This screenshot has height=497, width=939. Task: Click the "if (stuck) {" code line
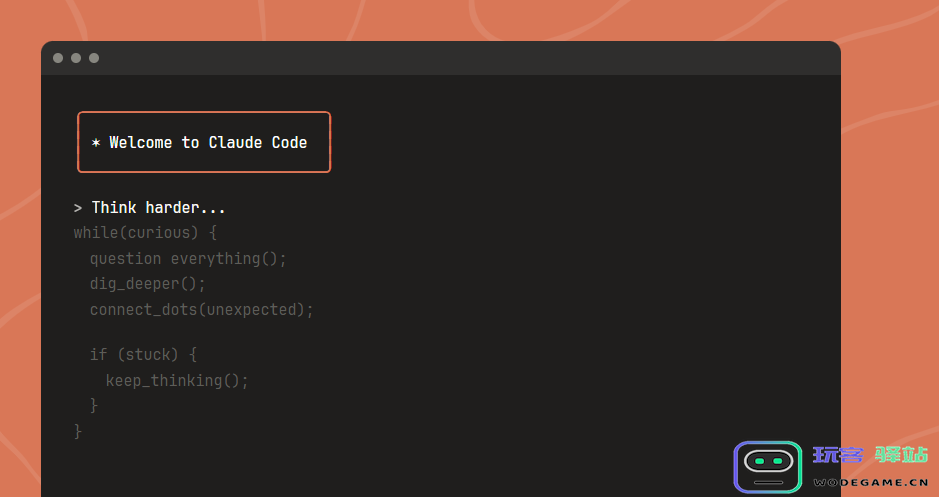[143, 355]
